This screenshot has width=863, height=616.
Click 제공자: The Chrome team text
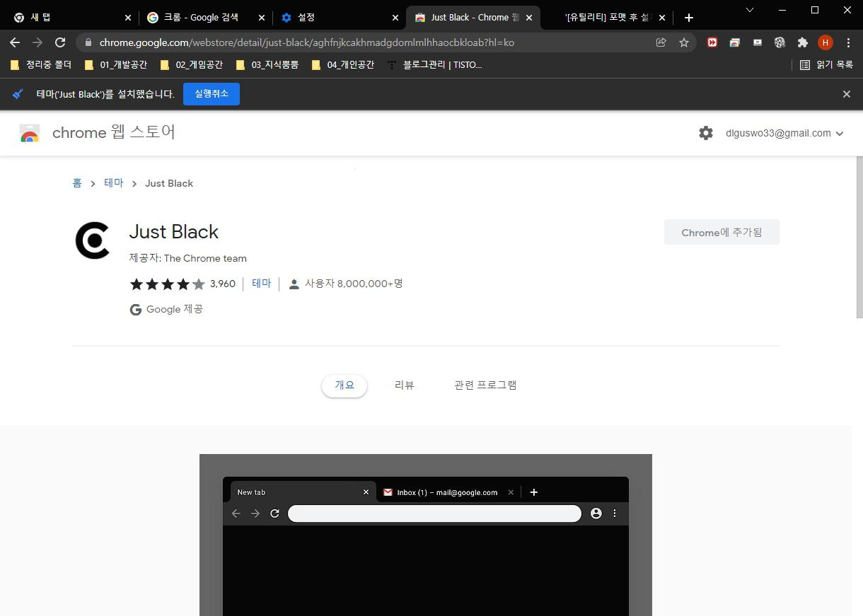pos(188,258)
